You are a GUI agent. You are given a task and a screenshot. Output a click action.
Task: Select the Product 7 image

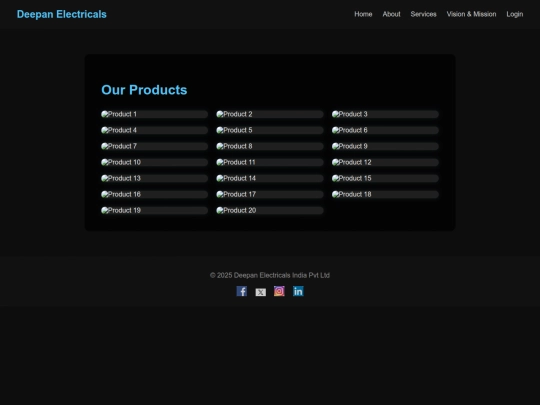tap(155, 146)
